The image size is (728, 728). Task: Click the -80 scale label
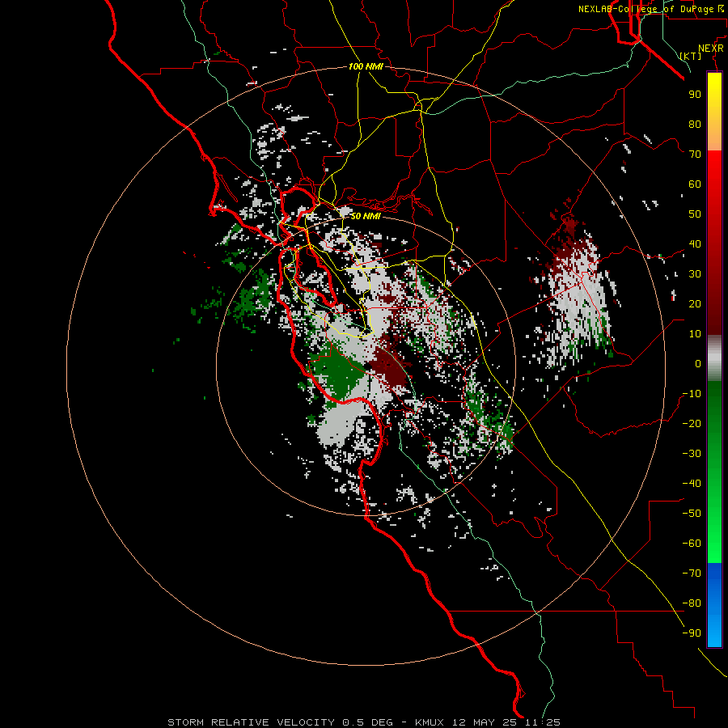[x=692, y=603]
